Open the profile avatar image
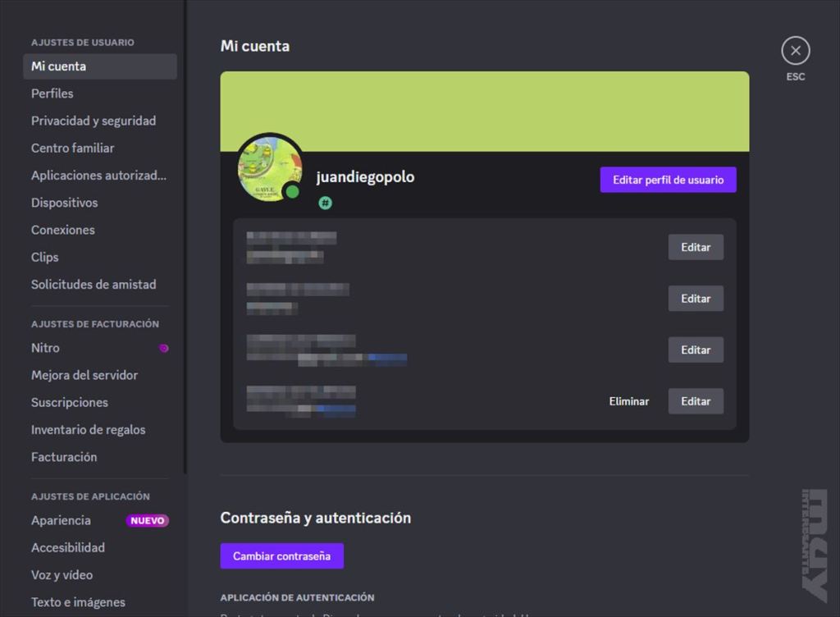Image resolution: width=840 pixels, height=617 pixels. (269, 169)
